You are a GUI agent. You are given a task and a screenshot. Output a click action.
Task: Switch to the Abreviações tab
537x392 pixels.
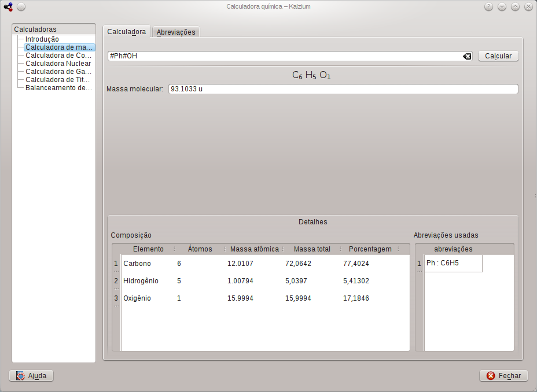(x=176, y=32)
